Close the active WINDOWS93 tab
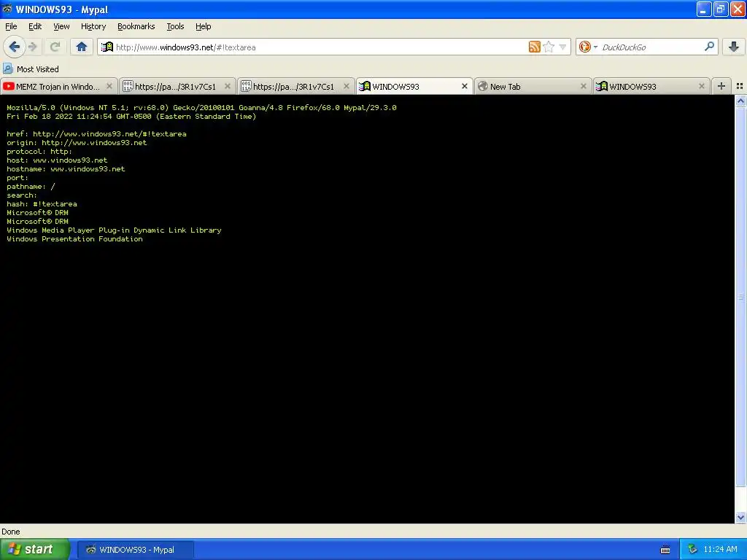The height and width of the screenshot is (560, 747). click(465, 86)
